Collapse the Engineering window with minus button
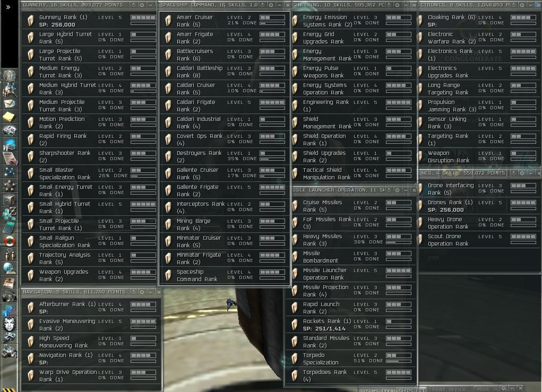Viewport: 542px width, 392px height. tap(406, 5)
